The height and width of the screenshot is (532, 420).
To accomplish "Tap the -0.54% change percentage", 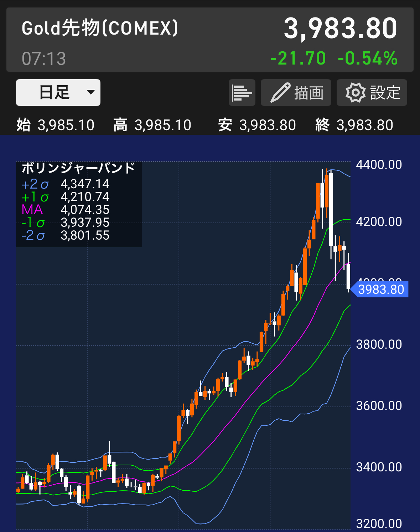I will point(367,58).
